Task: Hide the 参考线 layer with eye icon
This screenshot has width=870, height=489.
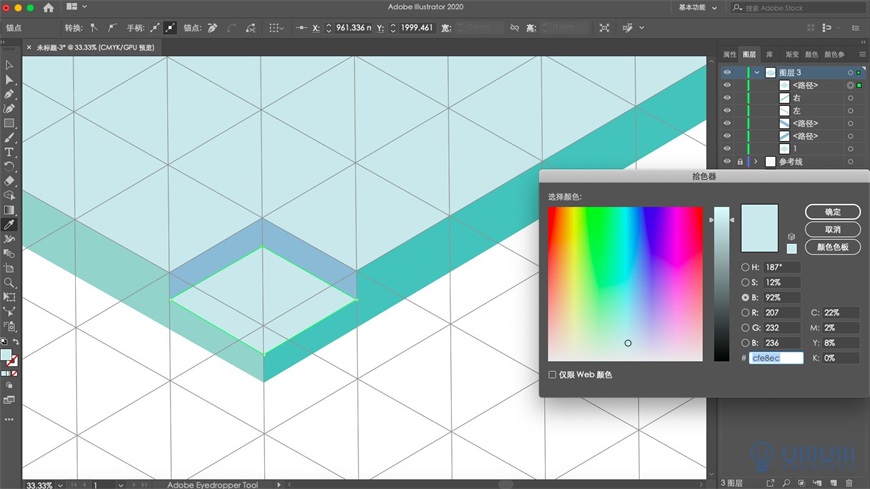Action: tap(727, 161)
